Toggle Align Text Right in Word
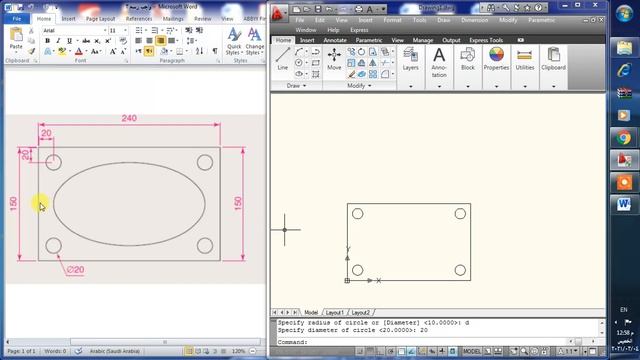 point(160,41)
